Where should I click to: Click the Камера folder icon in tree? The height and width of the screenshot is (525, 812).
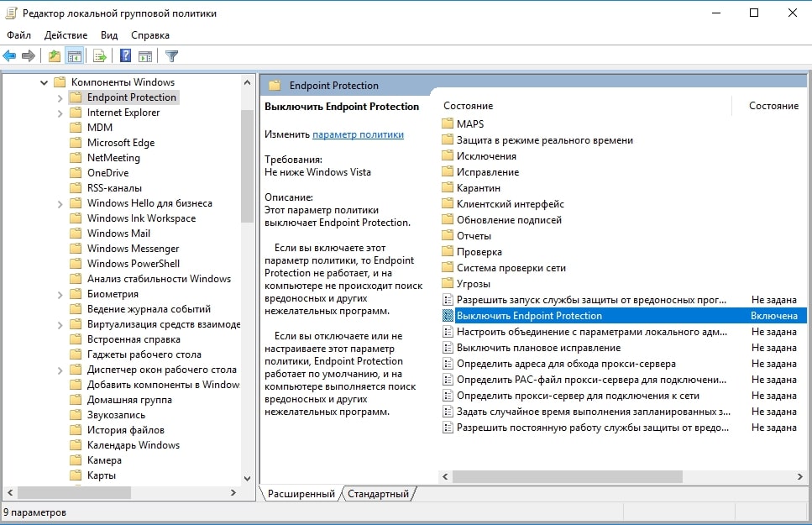click(76, 459)
